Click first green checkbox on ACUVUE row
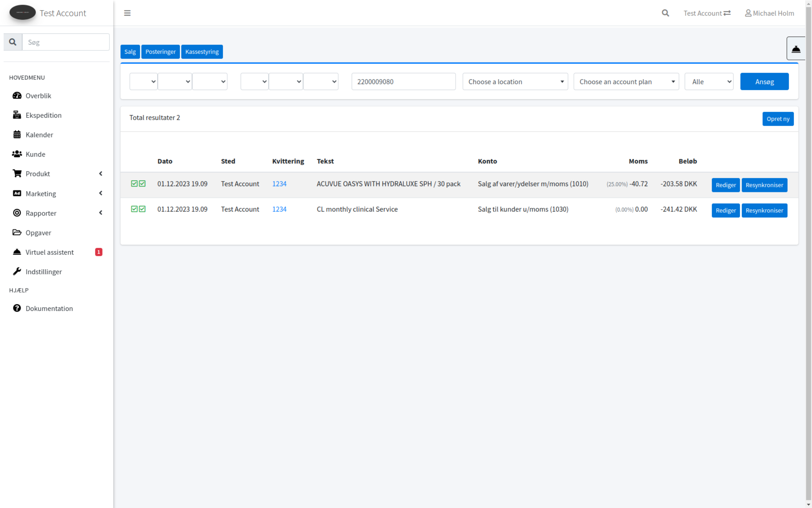This screenshot has height=508, width=812. coord(134,184)
